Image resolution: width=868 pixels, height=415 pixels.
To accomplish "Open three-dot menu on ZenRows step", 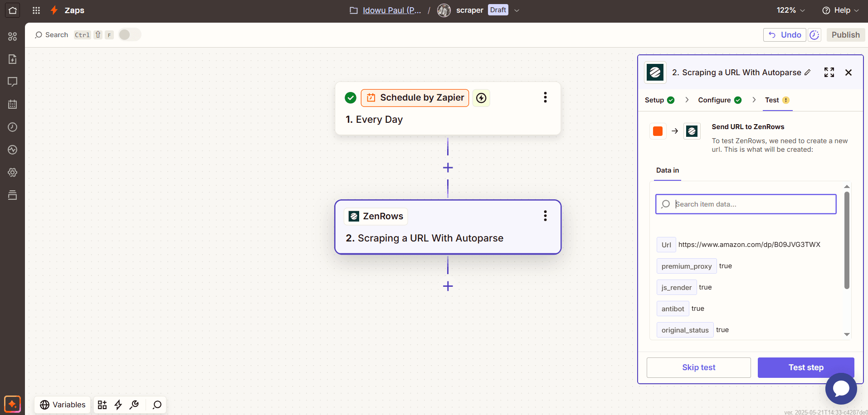I will (x=545, y=216).
